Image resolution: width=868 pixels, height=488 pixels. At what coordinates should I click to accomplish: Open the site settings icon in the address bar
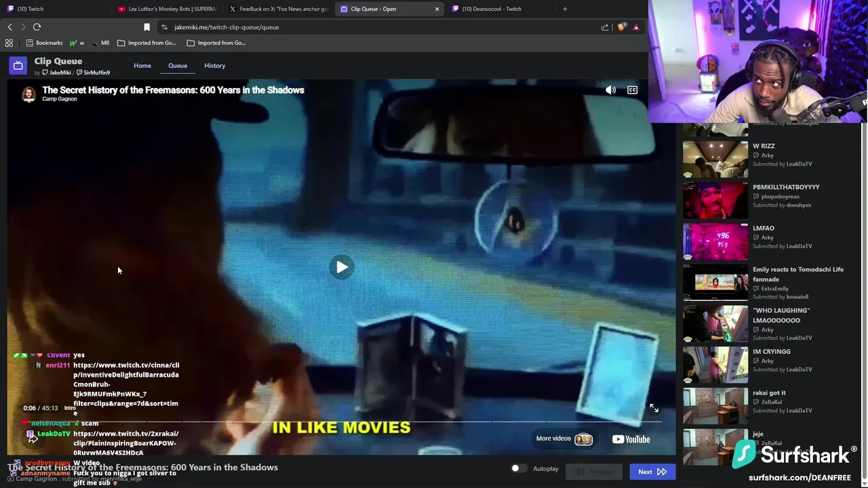164,27
